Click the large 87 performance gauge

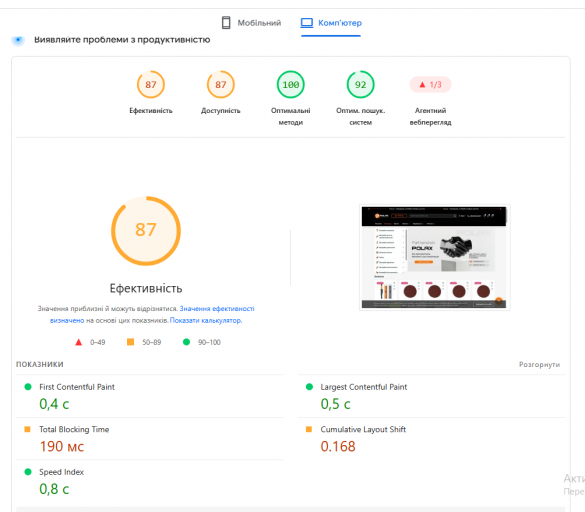(x=146, y=231)
